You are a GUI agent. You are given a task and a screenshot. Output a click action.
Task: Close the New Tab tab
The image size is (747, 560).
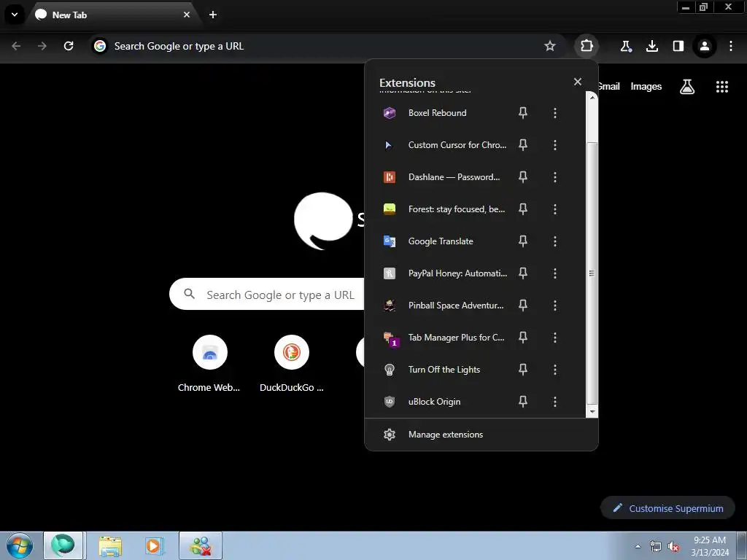[x=186, y=15]
